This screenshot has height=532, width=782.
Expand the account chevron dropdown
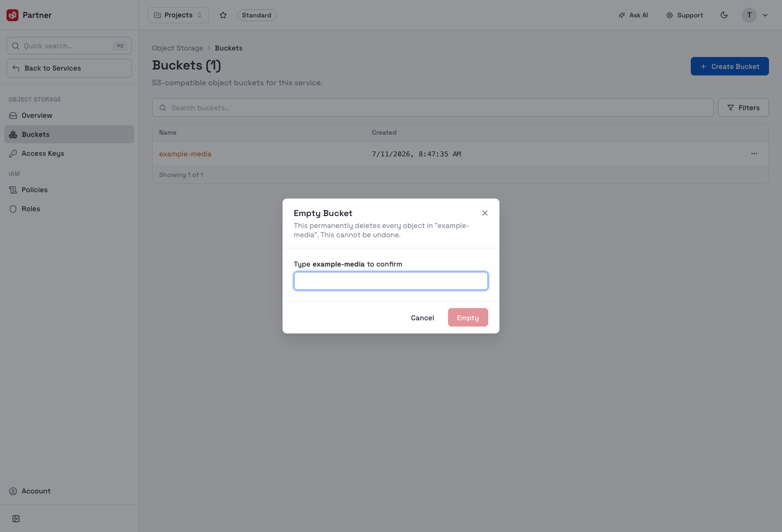765,15
